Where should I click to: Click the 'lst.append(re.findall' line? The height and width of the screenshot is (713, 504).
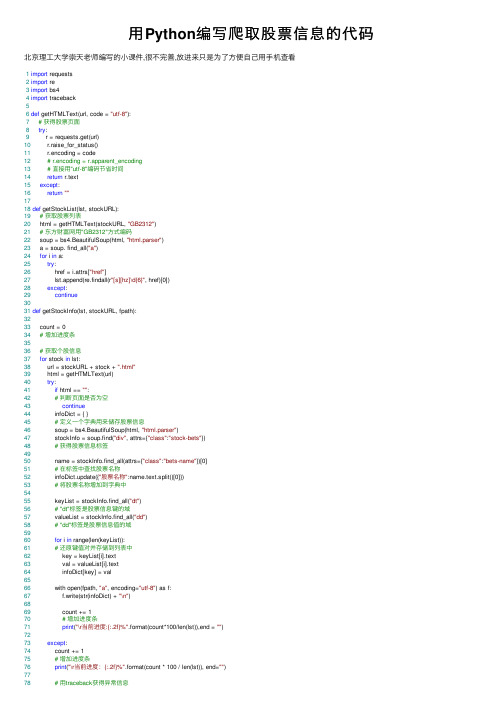pyautogui.click(x=112, y=280)
